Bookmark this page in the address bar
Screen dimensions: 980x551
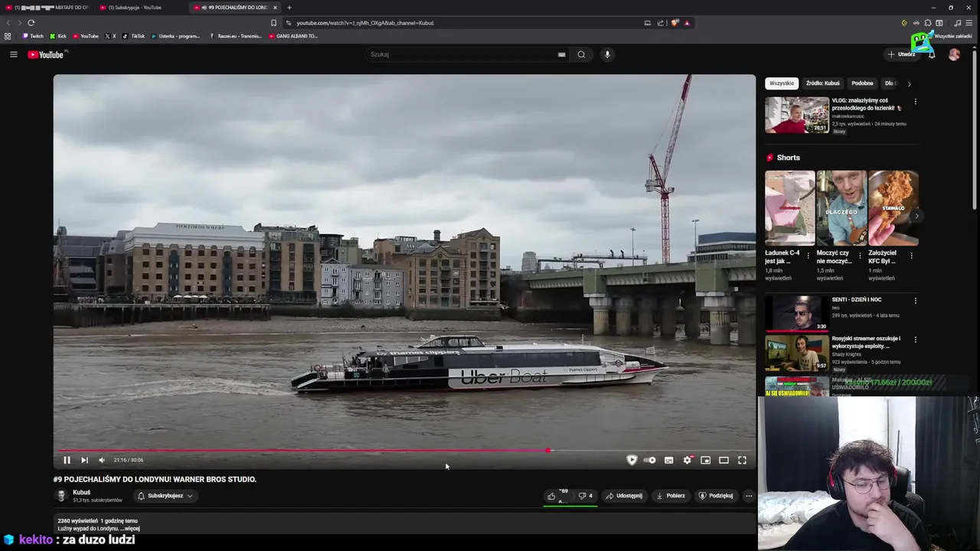[273, 23]
